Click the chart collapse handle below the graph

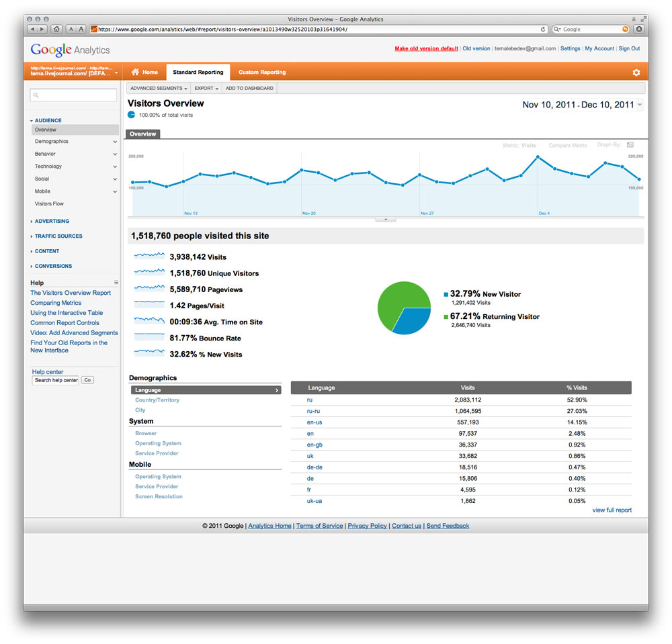pyautogui.click(x=385, y=219)
